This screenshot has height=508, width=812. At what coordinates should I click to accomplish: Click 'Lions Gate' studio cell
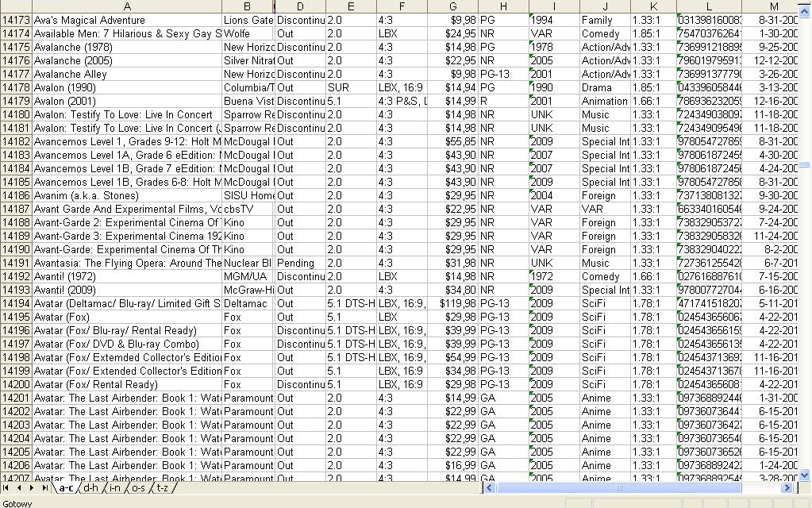248,20
